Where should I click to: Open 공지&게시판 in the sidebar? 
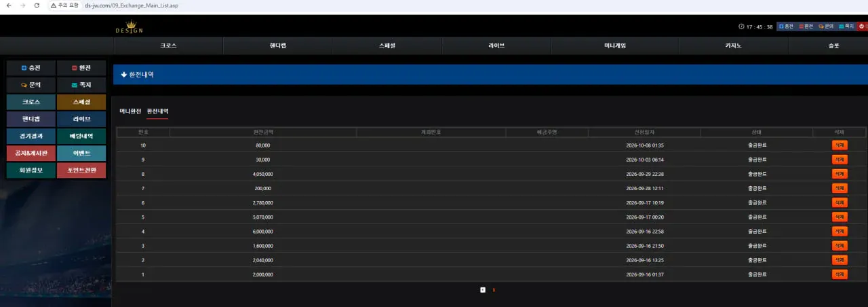pyautogui.click(x=31, y=153)
